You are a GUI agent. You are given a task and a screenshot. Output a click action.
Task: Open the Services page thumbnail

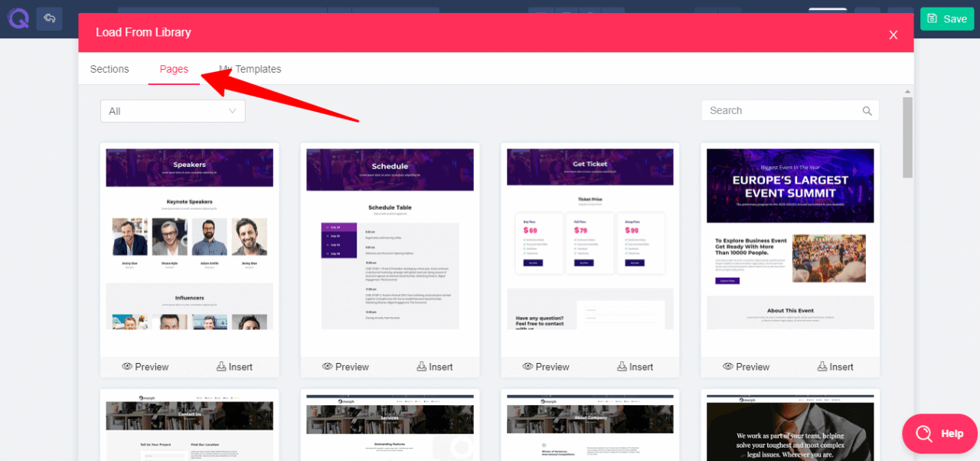pos(390,427)
